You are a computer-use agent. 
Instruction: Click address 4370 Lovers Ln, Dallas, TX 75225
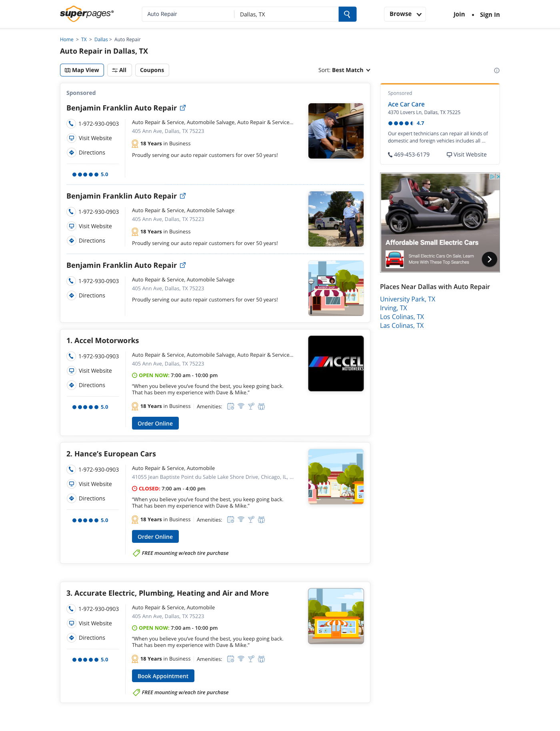click(x=424, y=112)
